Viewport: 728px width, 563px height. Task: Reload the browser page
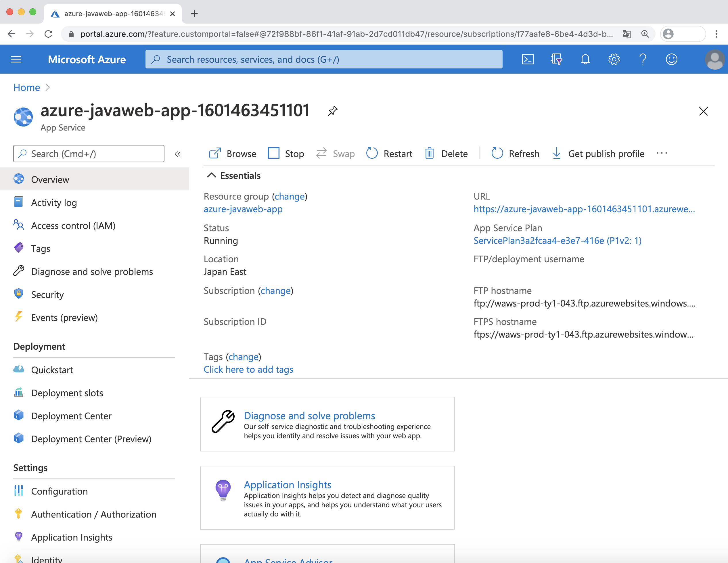point(49,34)
